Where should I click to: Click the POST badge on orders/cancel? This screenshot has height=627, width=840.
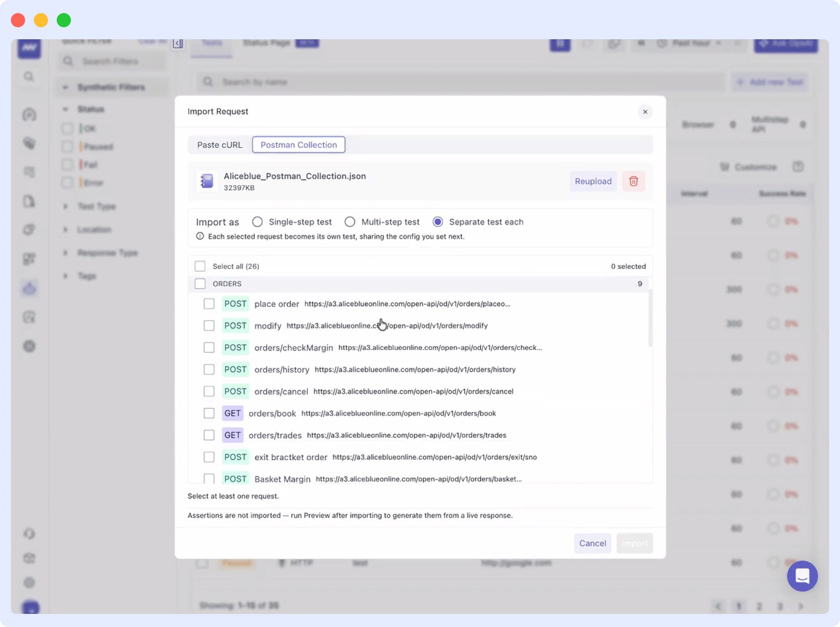[x=236, y=391]
